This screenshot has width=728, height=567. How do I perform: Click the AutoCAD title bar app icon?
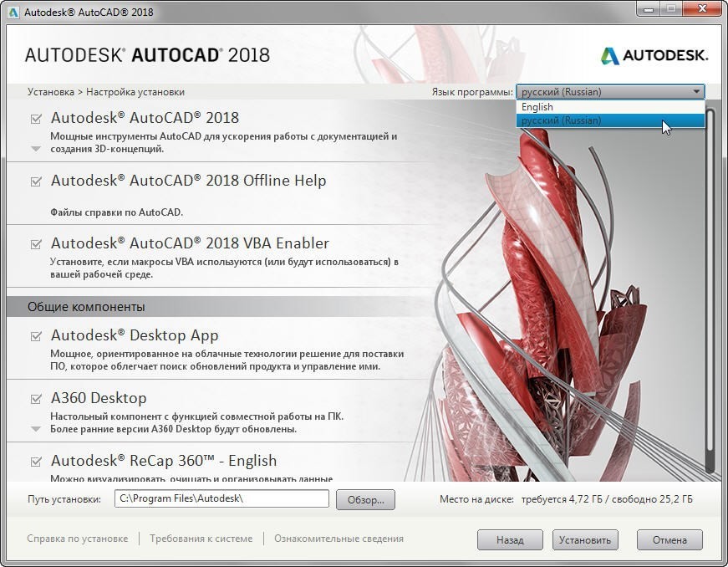tap(13, 12)
